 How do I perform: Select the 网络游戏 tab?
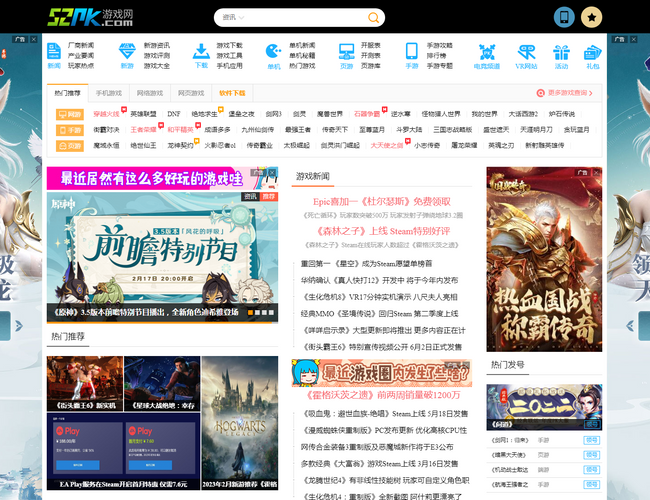click(150, 93)
